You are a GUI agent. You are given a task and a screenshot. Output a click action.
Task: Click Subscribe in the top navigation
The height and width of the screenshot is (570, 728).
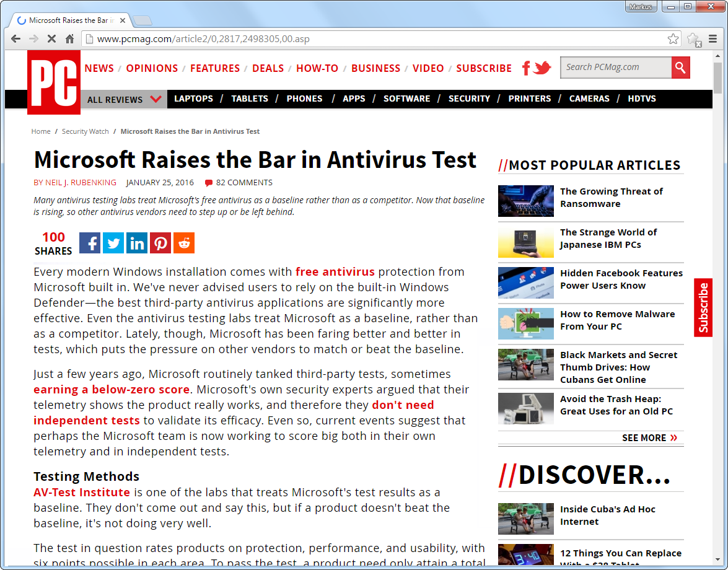point(484,68)
